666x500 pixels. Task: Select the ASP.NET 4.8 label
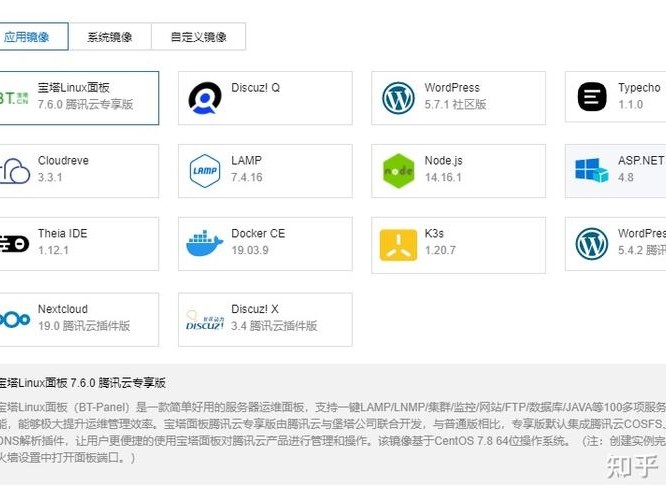point(642,169)
